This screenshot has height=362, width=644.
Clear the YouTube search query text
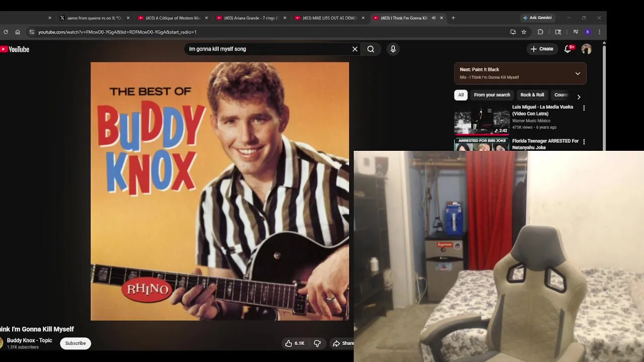pos(355,49)
